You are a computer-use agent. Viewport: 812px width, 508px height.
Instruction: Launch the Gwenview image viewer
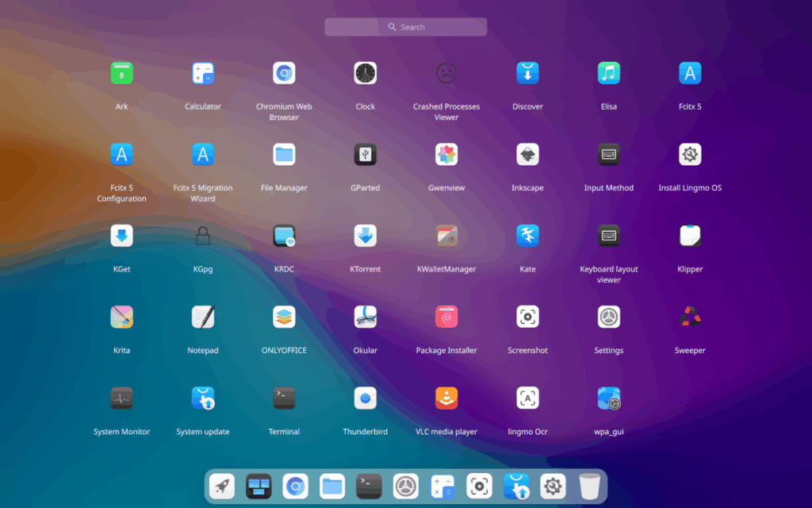point(446,155)
